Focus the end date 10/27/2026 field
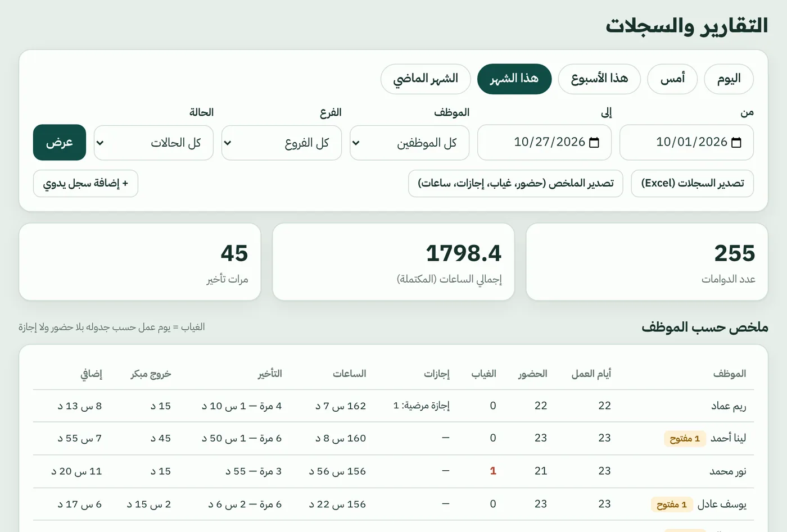This screenshot has height=532, width=787. coord(544,143)
